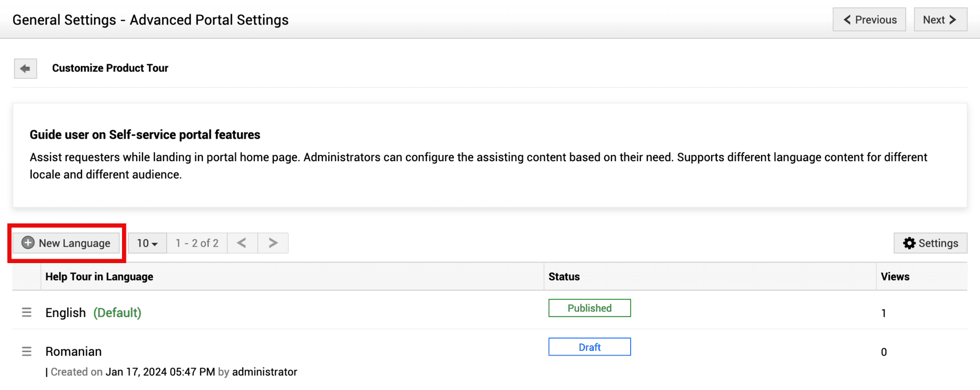
Task: Click the chevron on the Previous button
Action: pyautogui.click(x=847, y=20)
